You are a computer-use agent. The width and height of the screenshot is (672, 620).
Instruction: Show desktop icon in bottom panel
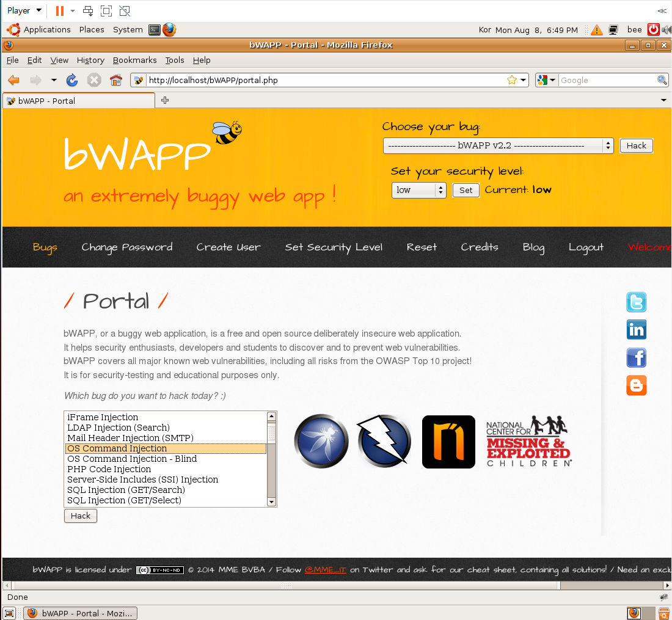[x=9, y=613]
